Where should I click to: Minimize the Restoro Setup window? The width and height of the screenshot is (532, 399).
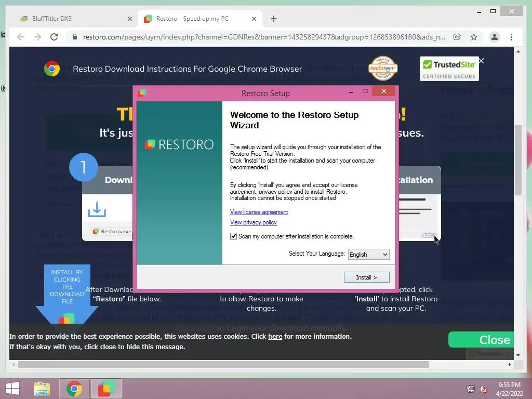(351, 91)
